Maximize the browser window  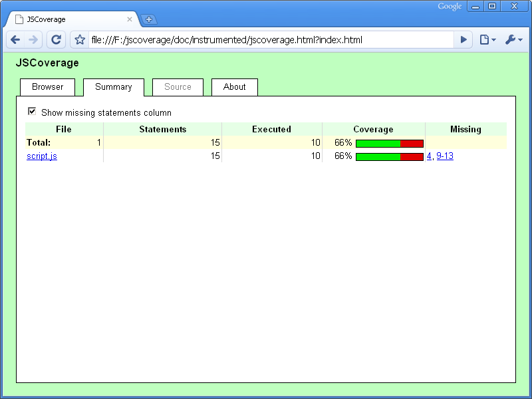click(492, 6)
